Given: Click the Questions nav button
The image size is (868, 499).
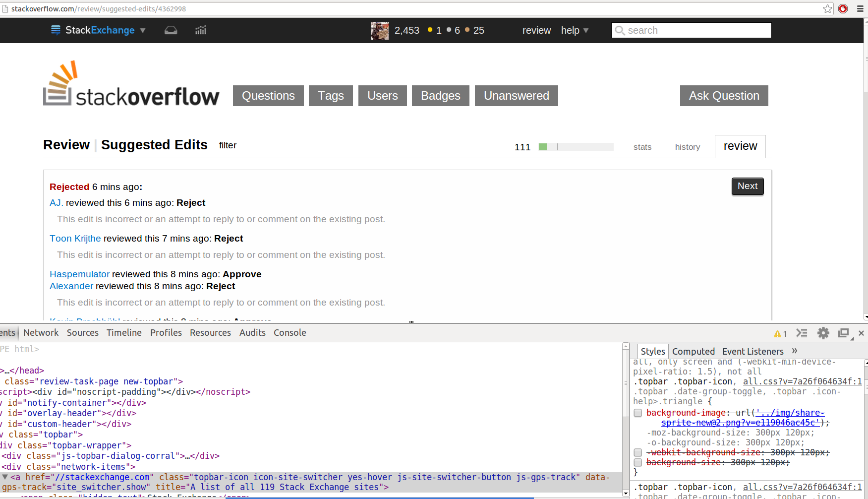Looking at the screenshot, I should 268,96.
